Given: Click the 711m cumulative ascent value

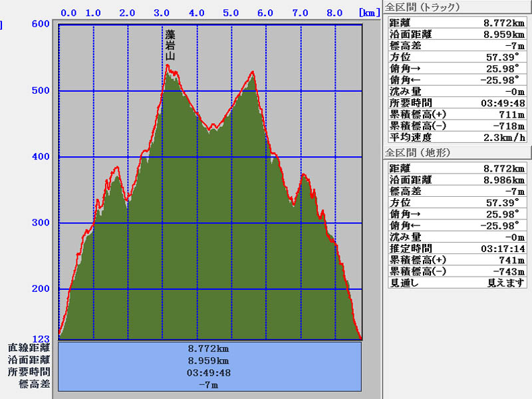Looking at the screenshot, I should (x=513, y=114).
